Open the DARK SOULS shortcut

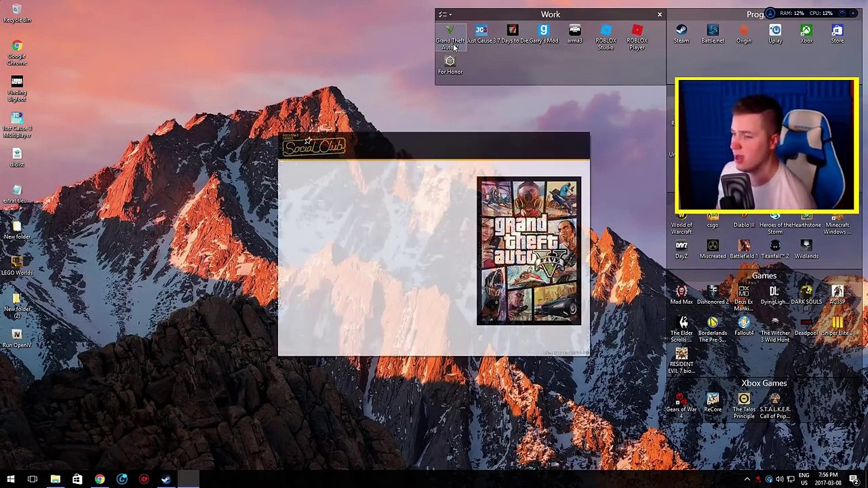click(806, 295)
